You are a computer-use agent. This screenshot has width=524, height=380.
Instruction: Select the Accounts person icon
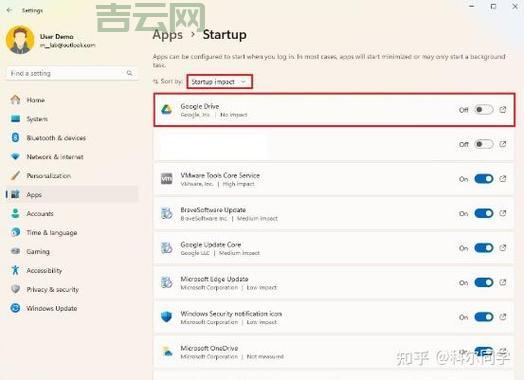pyautogui.click(x=15, y=213)
